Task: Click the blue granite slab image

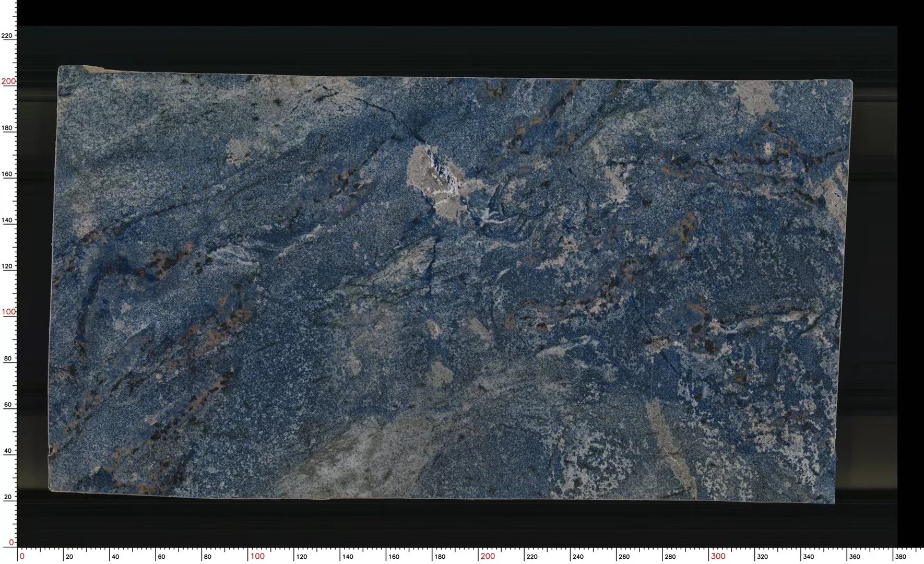Action: (451, 285)
